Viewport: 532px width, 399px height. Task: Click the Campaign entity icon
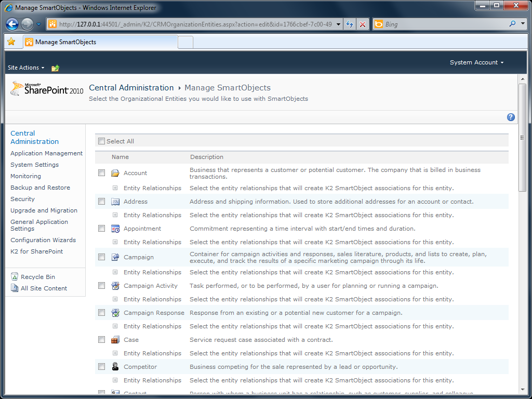pyautogui.click(x=115, y=257)
